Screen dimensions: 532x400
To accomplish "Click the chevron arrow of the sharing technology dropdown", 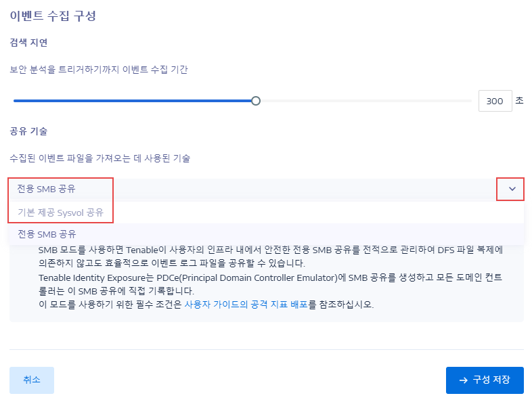I will (x=512, y=189).
